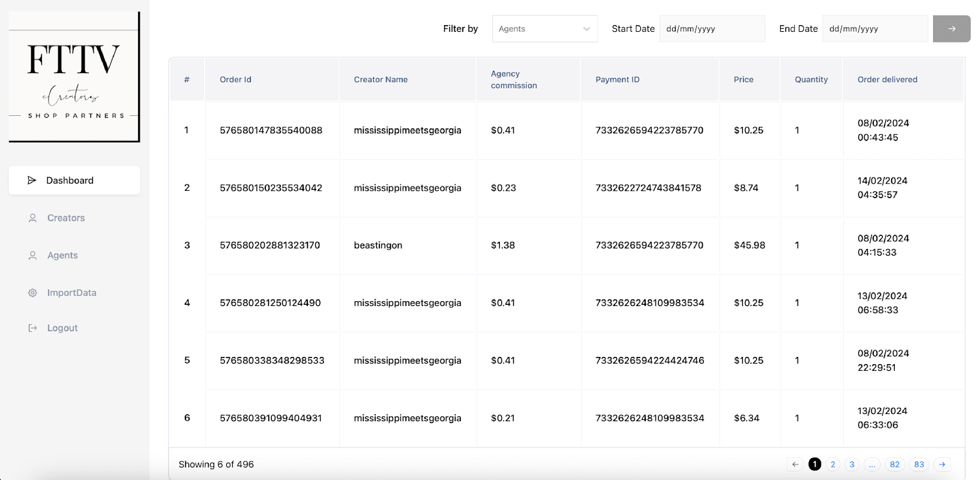Click the Filter by dropdown chevron
The image size is (980, 480).
(x=586, y=29)
